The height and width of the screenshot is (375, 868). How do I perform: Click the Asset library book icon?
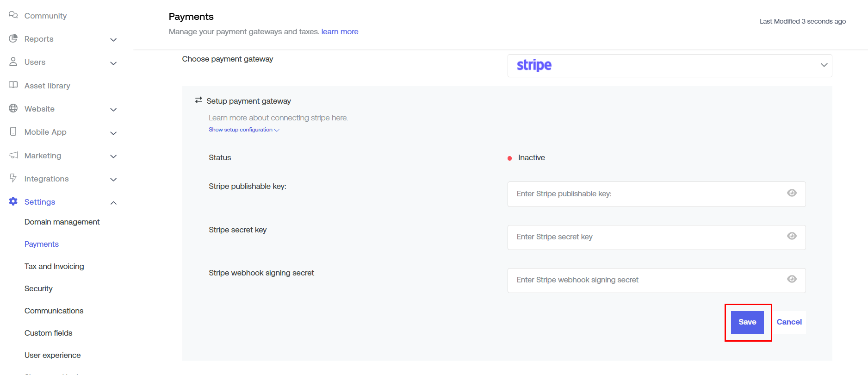coord(13,85)
